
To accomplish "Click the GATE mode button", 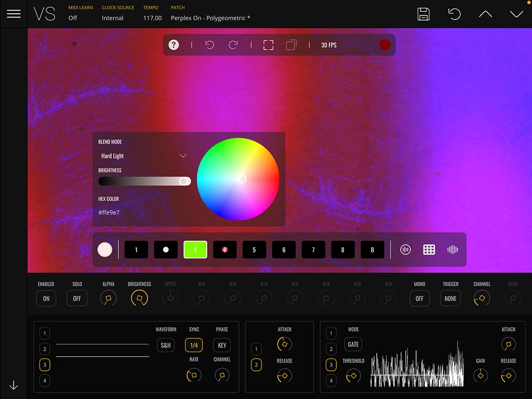I will 353,344.
